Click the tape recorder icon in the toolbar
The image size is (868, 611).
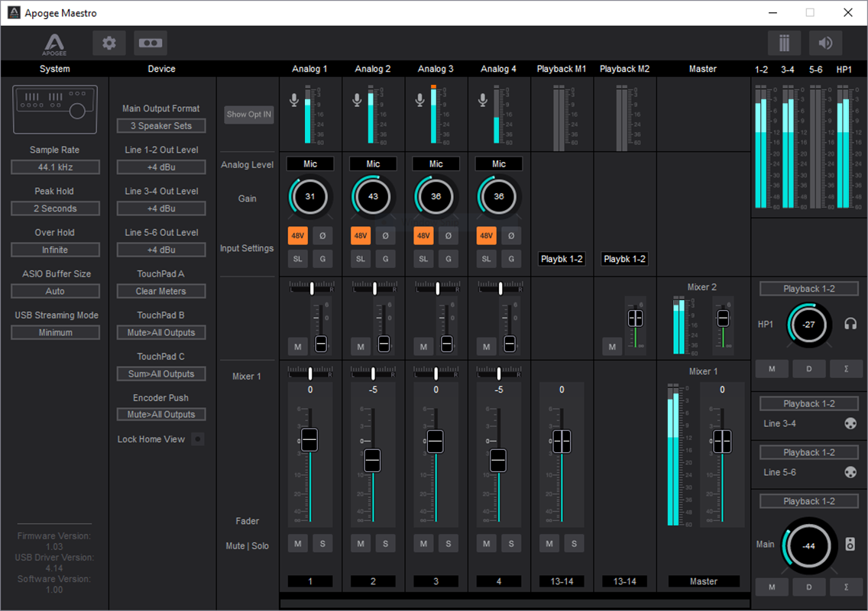pyautogui.click(x=151, y=43)
